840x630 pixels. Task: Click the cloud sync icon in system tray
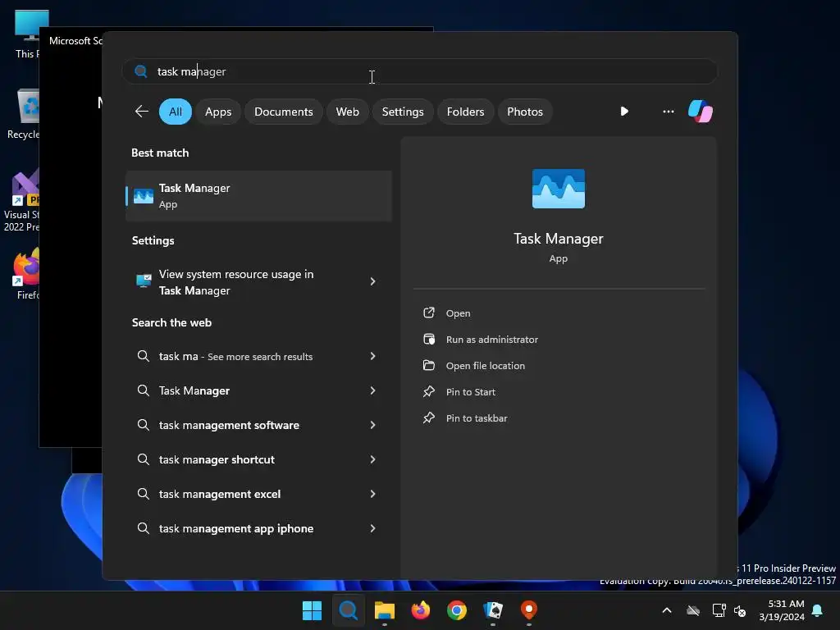coord(693,610)
